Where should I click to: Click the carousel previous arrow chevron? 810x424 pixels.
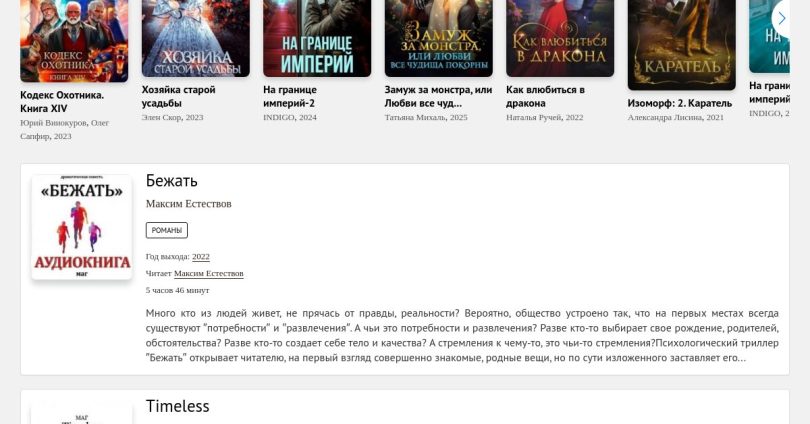coord(27,19)
